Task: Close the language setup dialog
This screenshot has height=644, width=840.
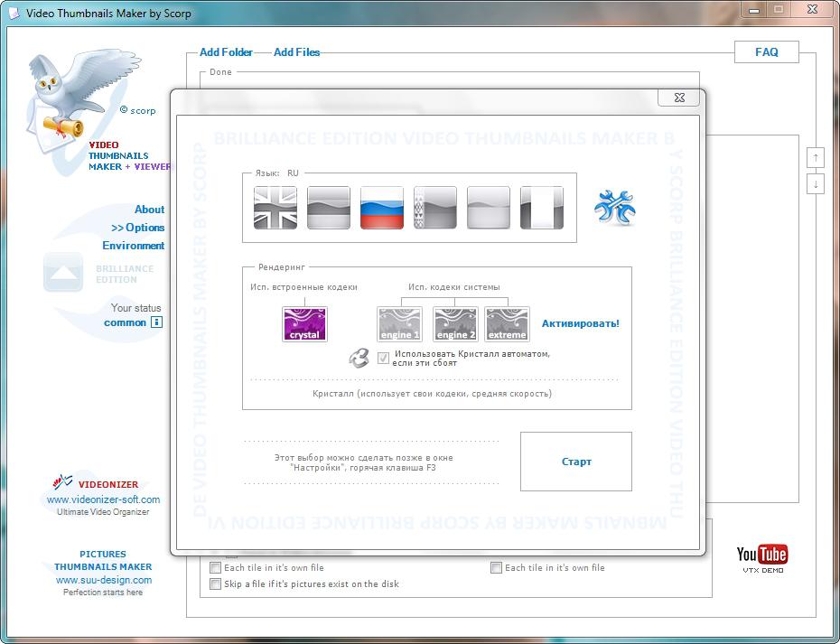Action: [x=679, y=98]
